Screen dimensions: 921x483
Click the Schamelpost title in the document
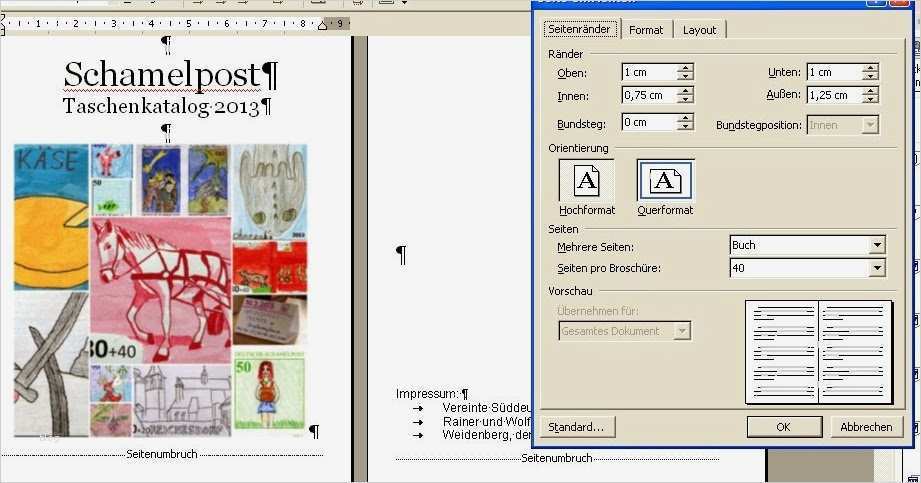162,75
